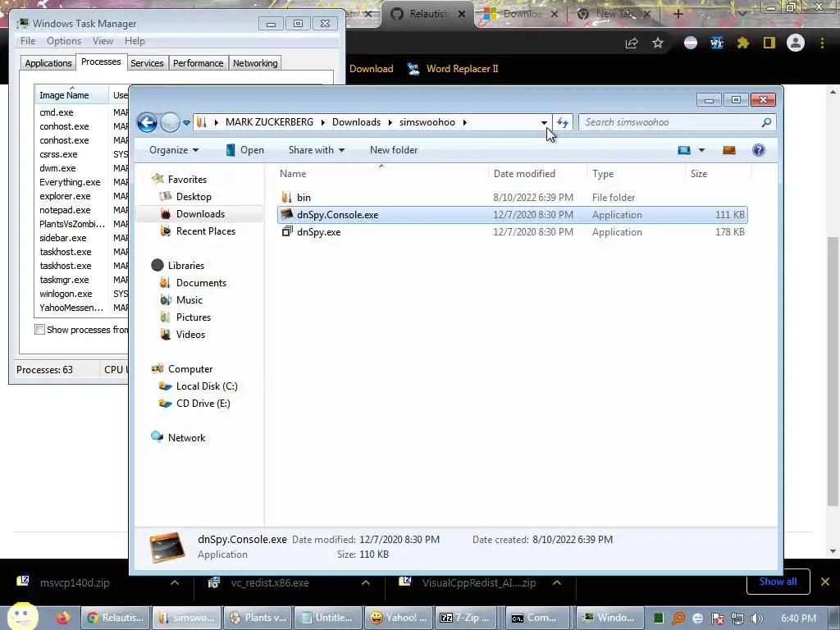Click the Explorer Back navigation arrow

tap(147, 123)
